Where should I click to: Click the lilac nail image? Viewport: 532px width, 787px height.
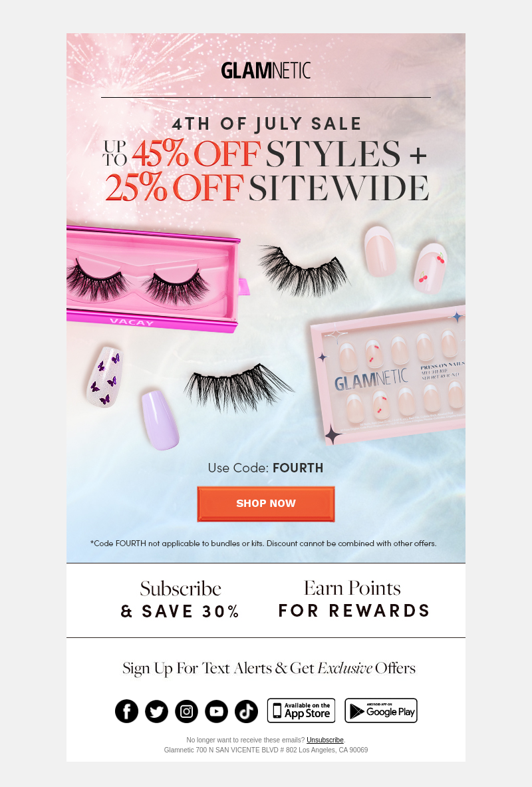pyautogui.click(x=161, y=420)
